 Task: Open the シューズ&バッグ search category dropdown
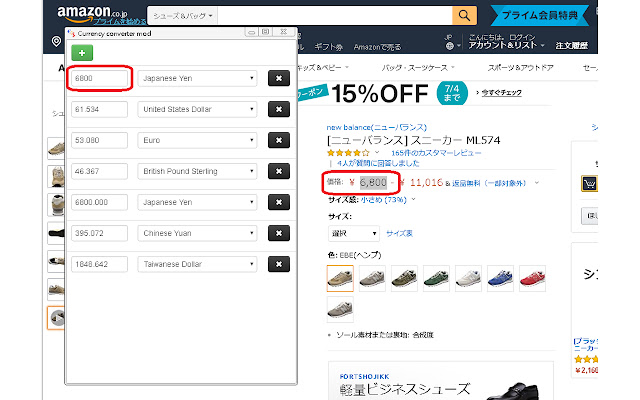pos(182,16)
